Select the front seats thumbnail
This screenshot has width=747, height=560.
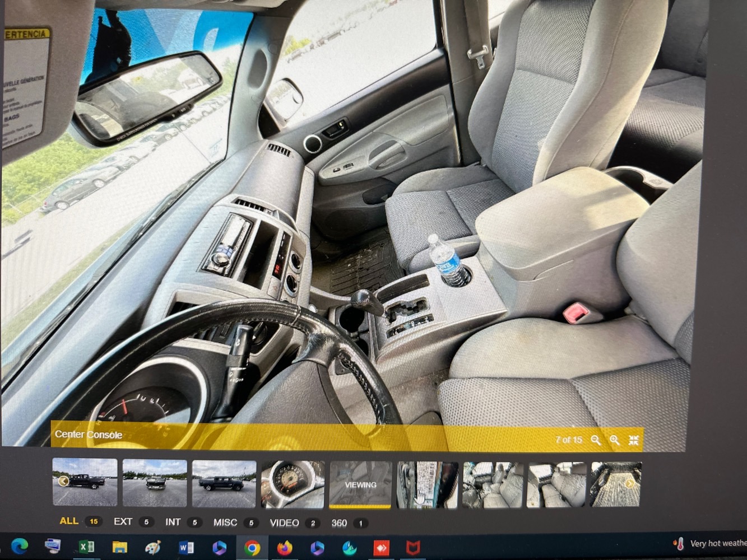[x=493, y=485]
